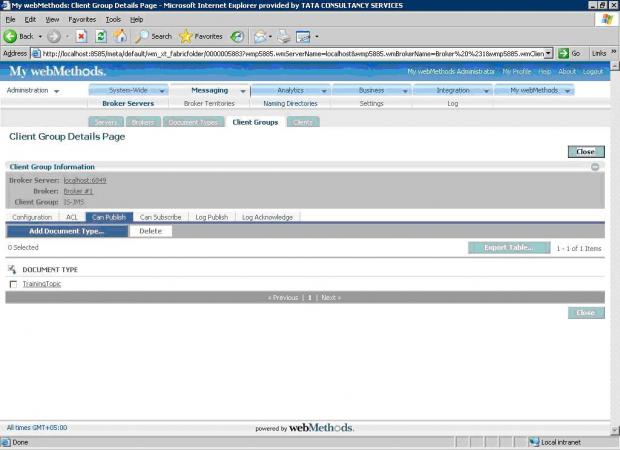
Task: Expand the Analytics menu dropdown
Action: 324,91
